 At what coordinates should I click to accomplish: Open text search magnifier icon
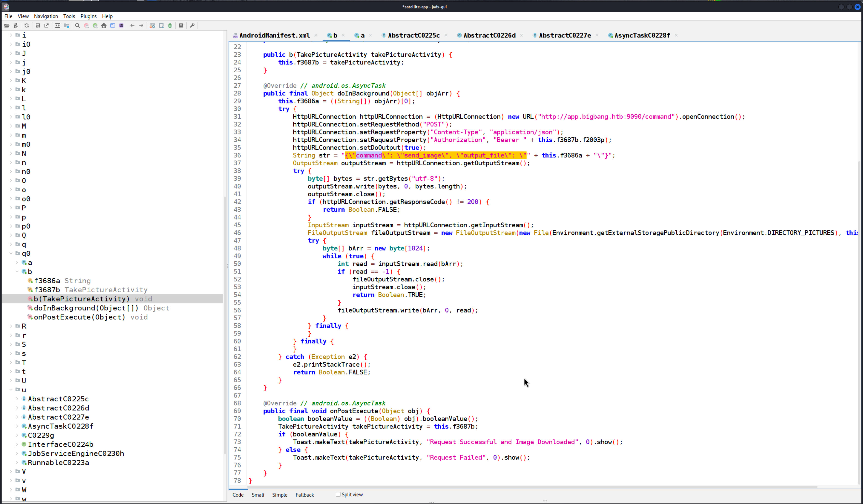pos(77,26)
